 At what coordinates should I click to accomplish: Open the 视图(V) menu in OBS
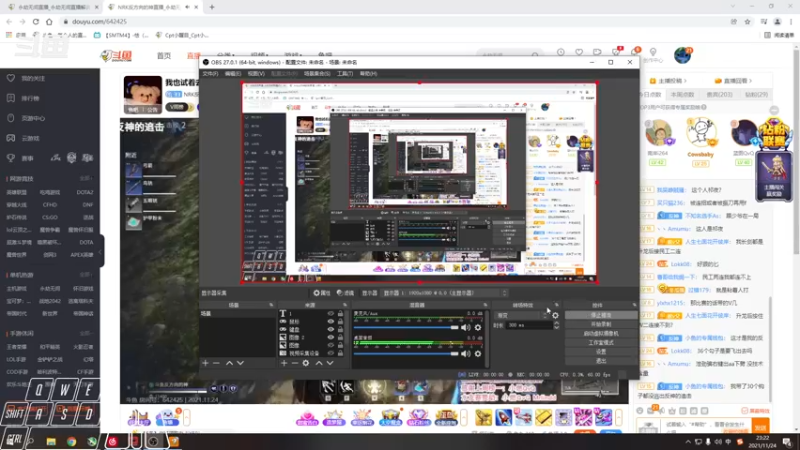pos(256,73)
